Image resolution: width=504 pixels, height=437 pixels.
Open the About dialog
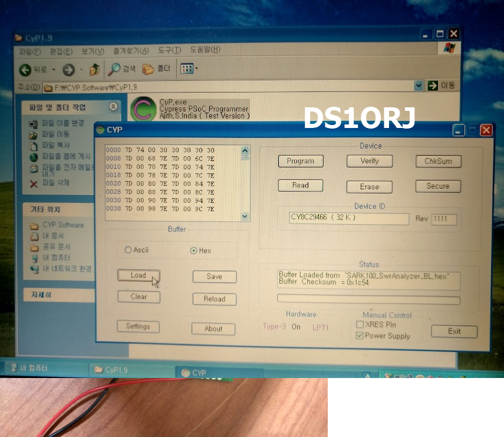click(x=213, y=329)
